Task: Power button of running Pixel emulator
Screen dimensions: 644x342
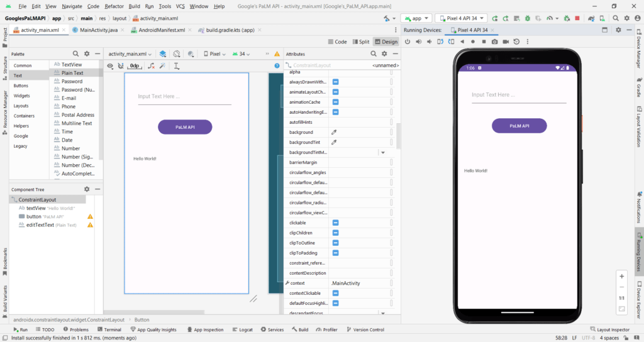Action: click(x=408, y=42)
